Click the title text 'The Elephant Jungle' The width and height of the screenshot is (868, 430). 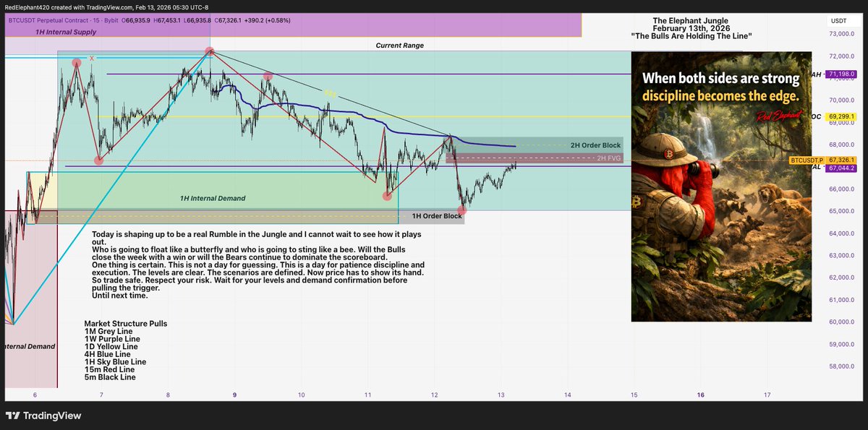[x=691, y=20]
